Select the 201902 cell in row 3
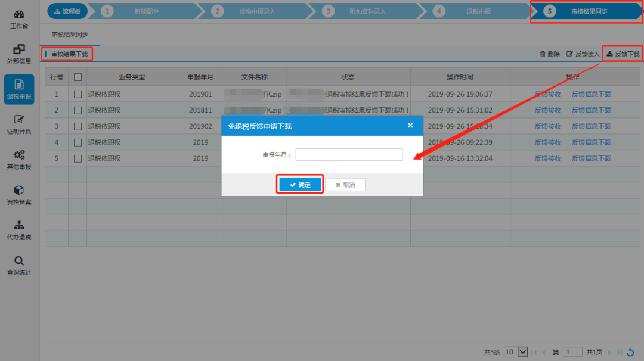Image resolution: width=644 pixels, height=361 pixels. tap(200, 126)
